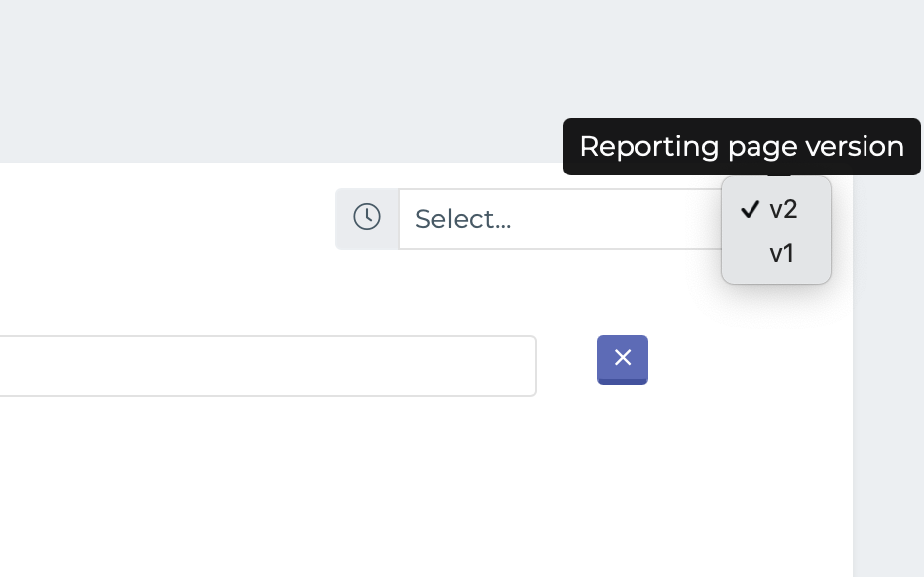Click the clock icon beside Select field
Image resolution: width=924 pixels, height=577 pixels.
(367, 217)
